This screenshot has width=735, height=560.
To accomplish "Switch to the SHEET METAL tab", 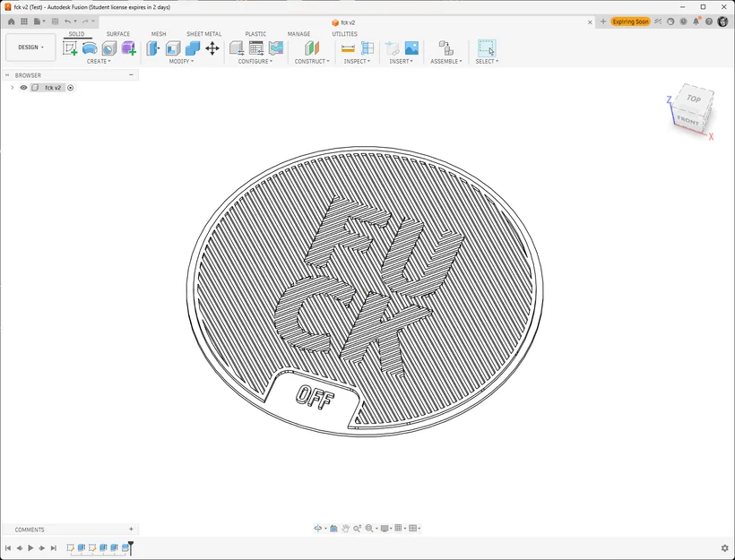I will coord(203,34).
